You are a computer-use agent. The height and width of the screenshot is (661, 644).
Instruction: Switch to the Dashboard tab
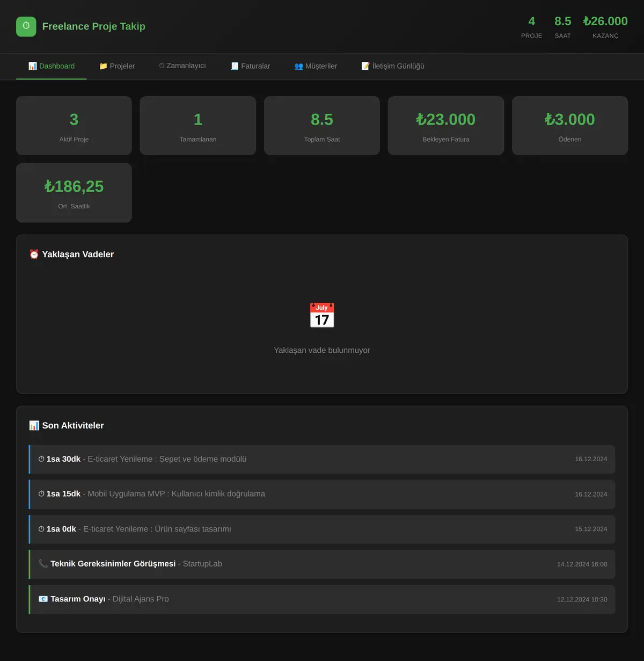[x=52, y=66]
